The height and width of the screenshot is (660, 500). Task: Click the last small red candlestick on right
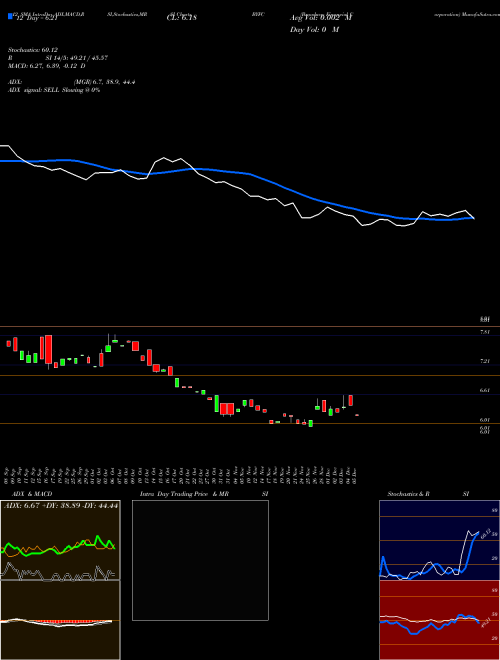(x=357, y=415)
